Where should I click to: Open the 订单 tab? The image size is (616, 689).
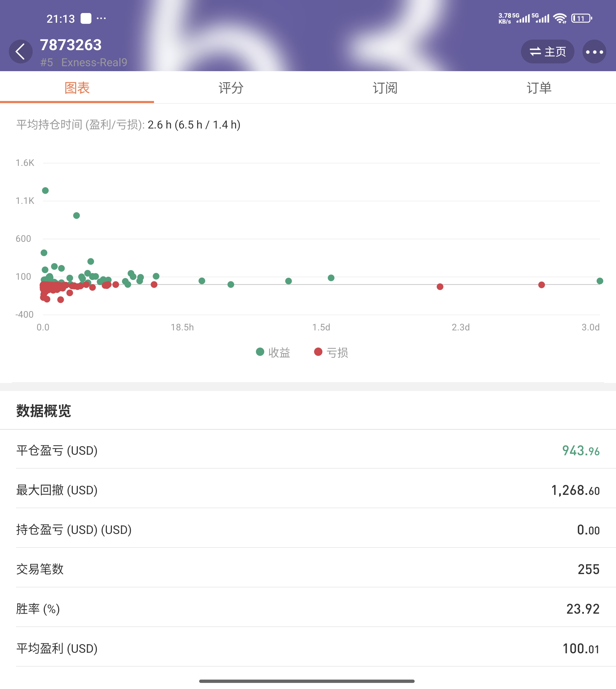point(539,88)
